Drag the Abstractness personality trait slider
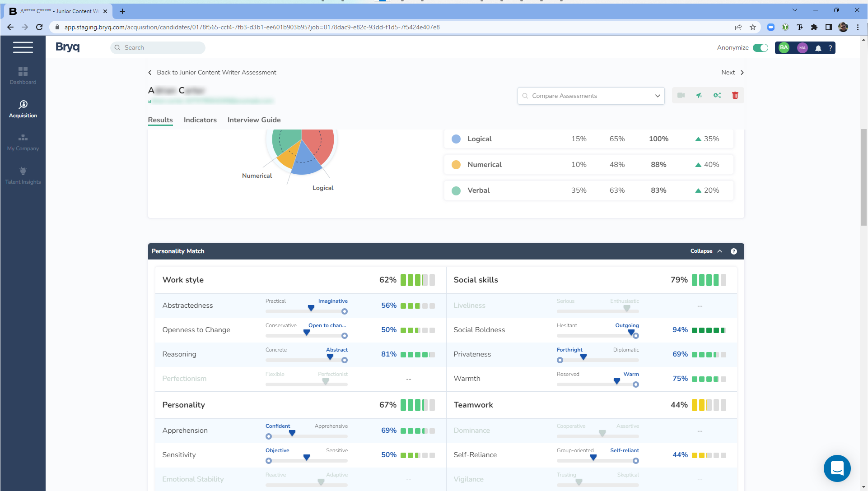 tap(311, 308)
